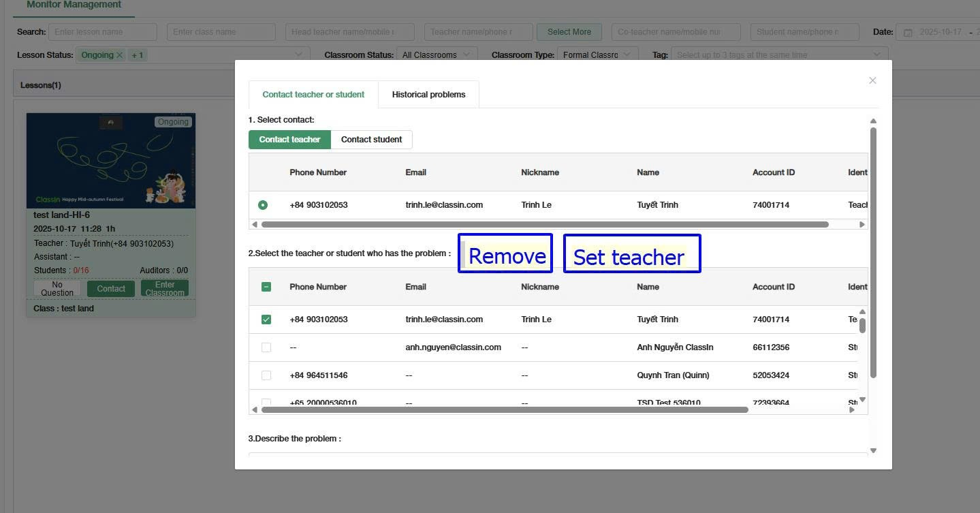Select the Contact student tab

pyautogui.click(x=371, y=140)
